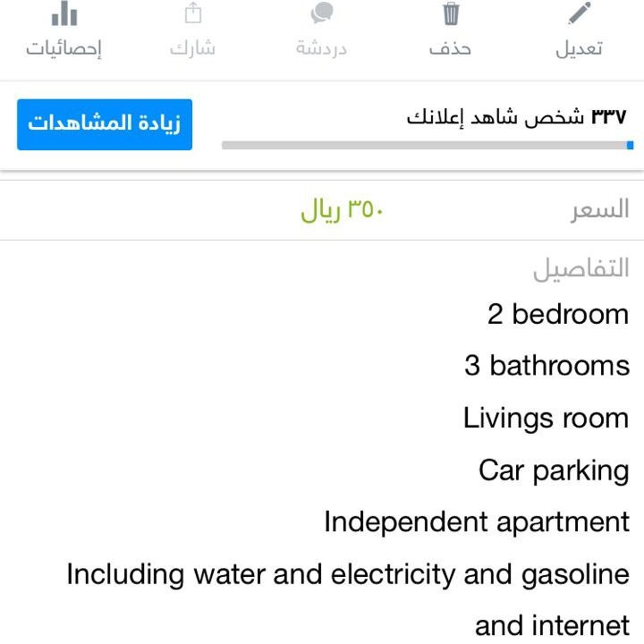Tap the pencil edit icon

click(580, 14)
